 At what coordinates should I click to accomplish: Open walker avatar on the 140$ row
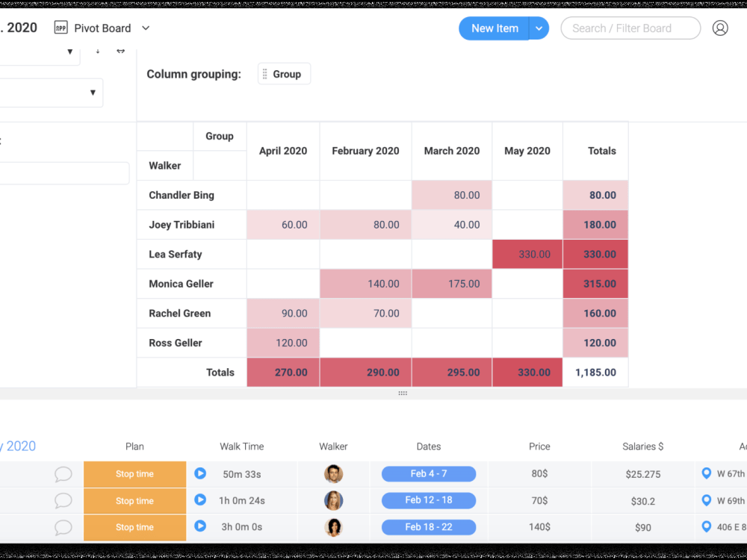[x=333, y=527]
